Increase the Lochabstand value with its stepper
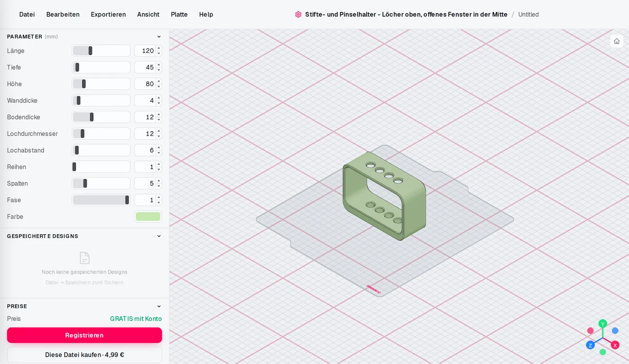Screen dimensions: 629x364 [x=159, y=148]
